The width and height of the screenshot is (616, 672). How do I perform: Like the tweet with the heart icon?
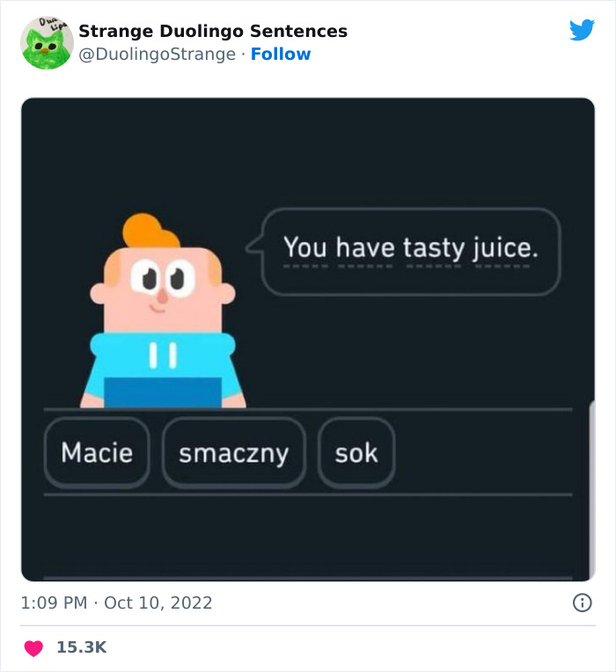point(33,648)
